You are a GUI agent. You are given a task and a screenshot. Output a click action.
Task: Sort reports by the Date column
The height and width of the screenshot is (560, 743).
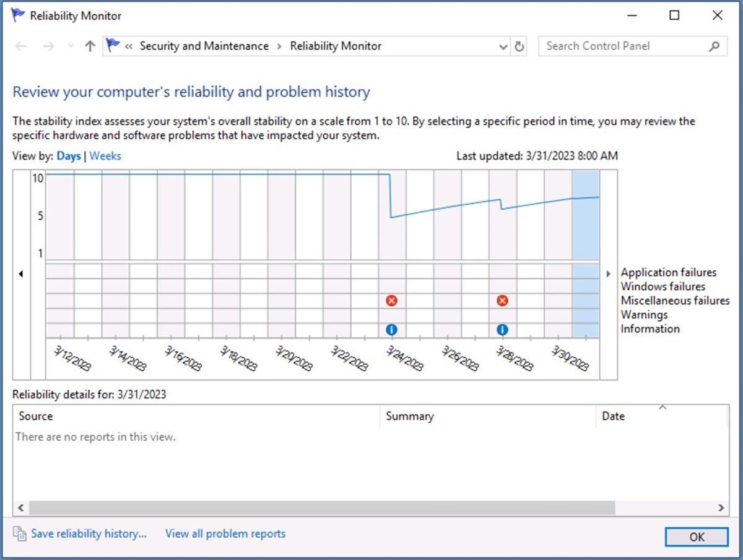(x=613, y=416)
